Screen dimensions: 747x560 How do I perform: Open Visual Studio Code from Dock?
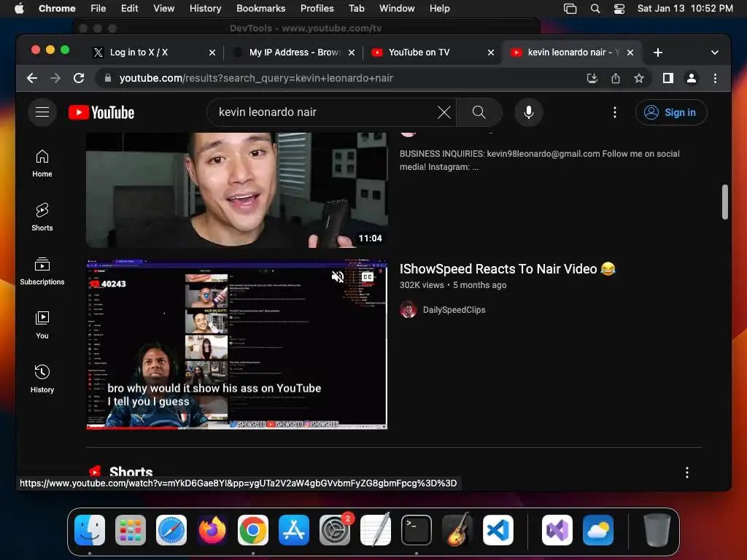(498, 530)
